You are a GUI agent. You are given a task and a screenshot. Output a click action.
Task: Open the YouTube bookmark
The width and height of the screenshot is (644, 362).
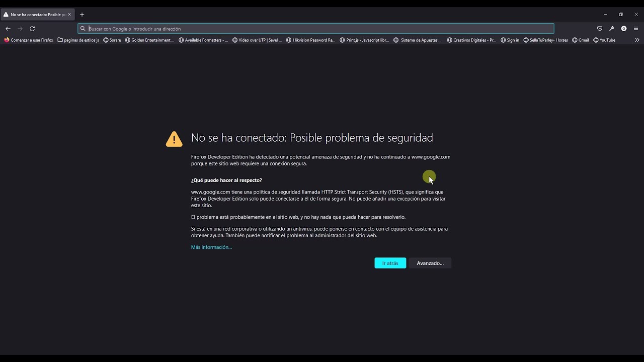604,40
